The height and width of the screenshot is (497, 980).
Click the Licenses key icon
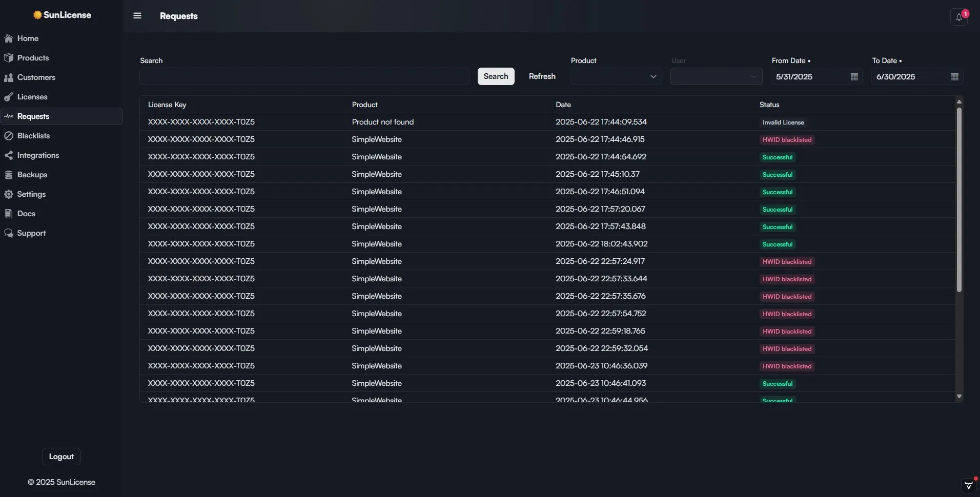point(9,97)
